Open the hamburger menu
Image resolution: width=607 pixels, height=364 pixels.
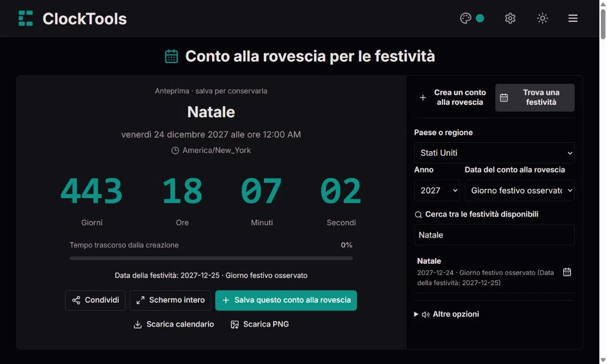coord(573,18)
